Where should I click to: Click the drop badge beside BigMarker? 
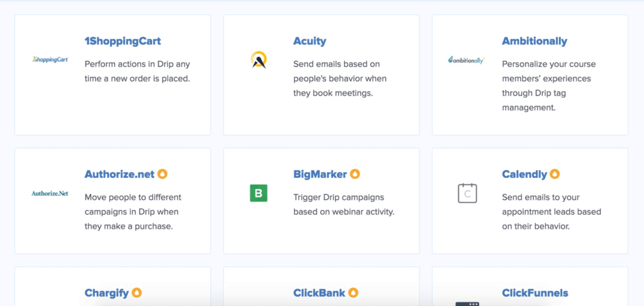pyautogui.click(x=355, y=174)
